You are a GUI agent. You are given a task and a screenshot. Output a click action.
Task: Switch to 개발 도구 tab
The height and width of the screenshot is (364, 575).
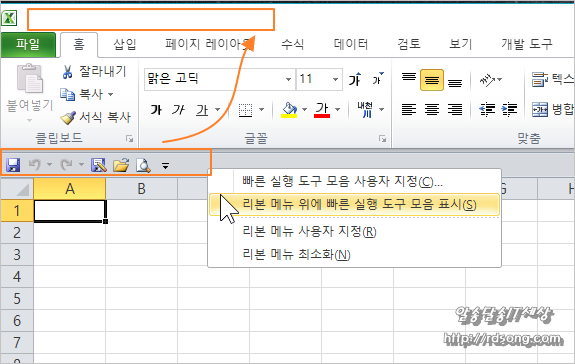point(526,44)
